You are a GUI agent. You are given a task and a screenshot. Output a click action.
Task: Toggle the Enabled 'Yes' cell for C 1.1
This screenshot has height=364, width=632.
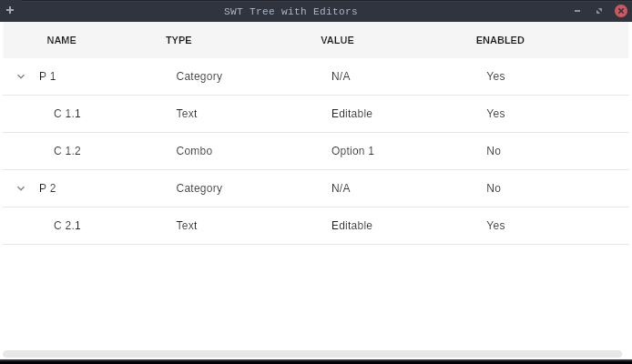pyautogui.click(x=495, y=114)
